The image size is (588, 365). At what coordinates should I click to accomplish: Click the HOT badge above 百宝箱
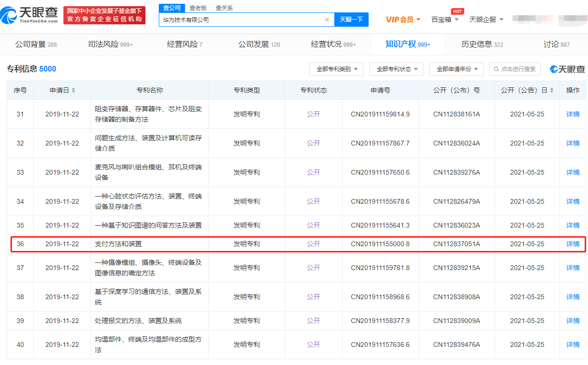pos(457,11)
